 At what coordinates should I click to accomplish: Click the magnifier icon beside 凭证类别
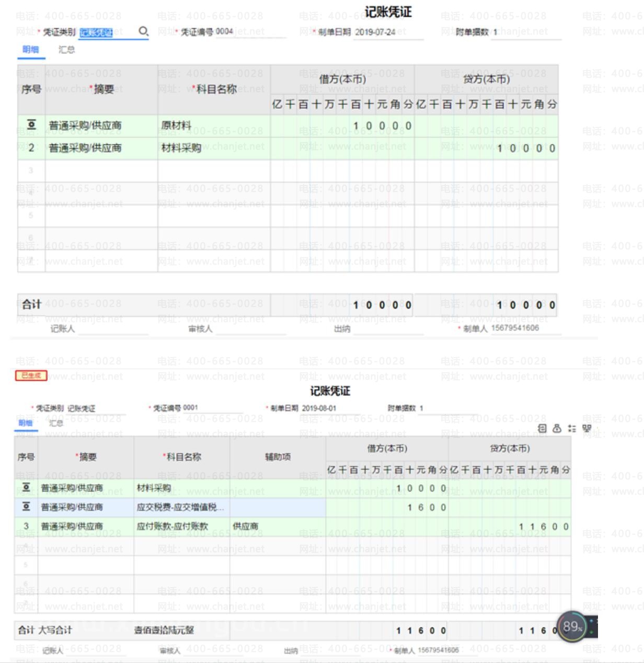(x=143, y=31)
